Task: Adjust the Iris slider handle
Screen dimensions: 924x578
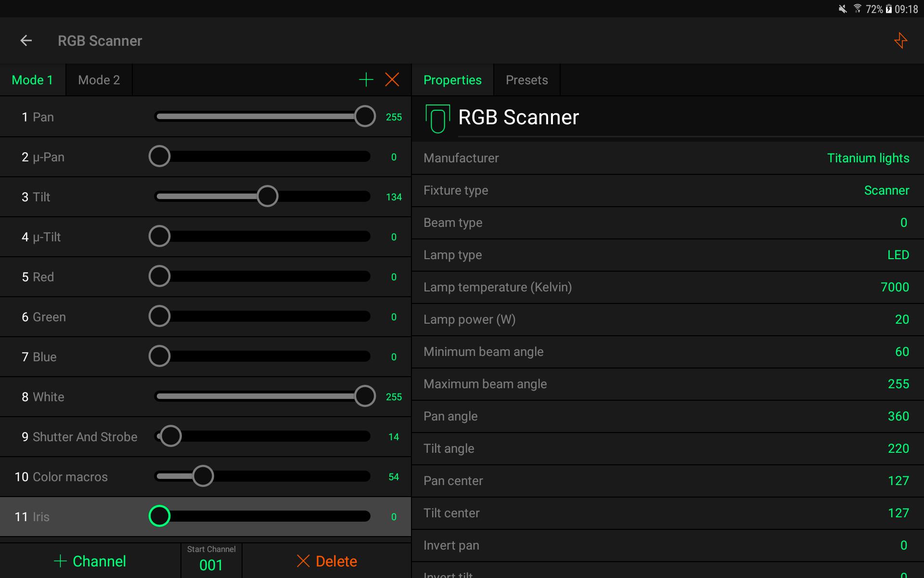Action: [x=159, y=516]
